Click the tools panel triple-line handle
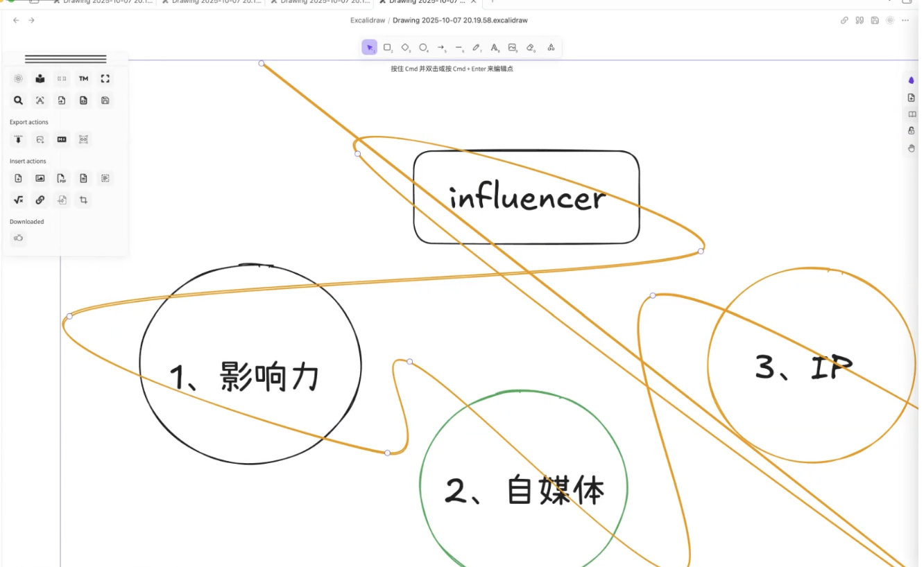 tap(66, 59)
